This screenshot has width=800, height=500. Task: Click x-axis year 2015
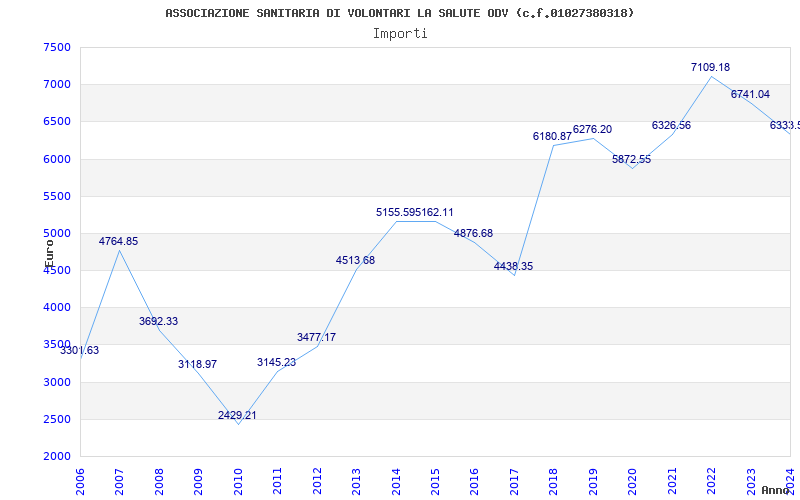tap(435, 481)
